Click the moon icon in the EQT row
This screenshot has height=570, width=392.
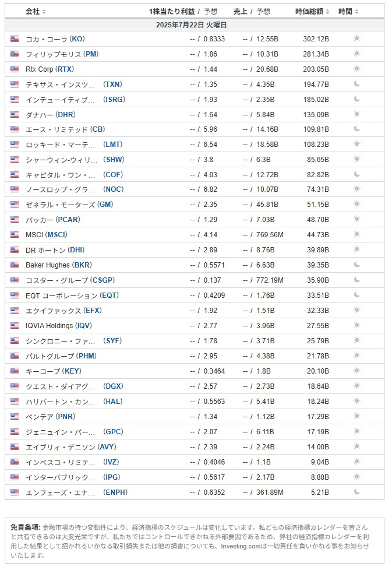(356, 295)
